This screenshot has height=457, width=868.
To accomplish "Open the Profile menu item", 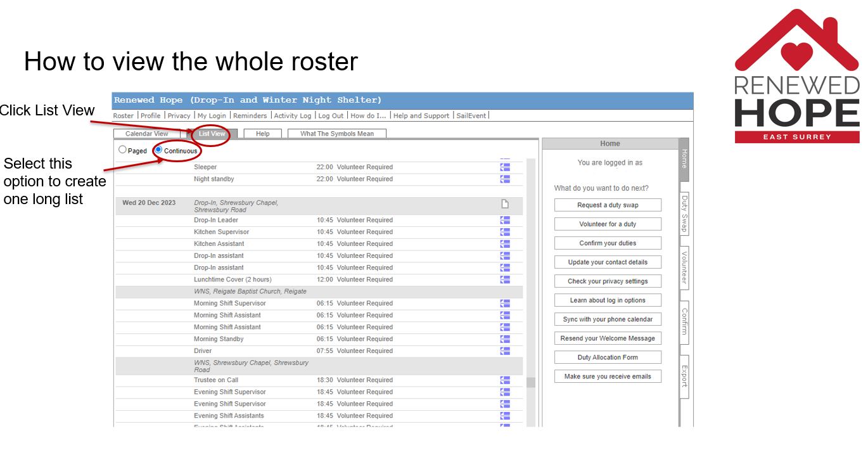I will point(151,115).
